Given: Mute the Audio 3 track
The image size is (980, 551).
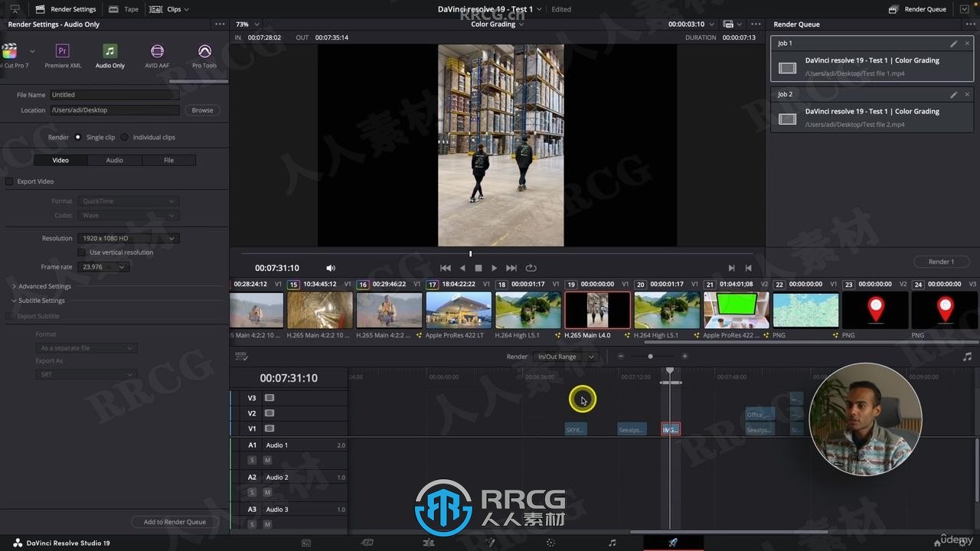Looking at the screenshot, I should (x=267, y=524).
